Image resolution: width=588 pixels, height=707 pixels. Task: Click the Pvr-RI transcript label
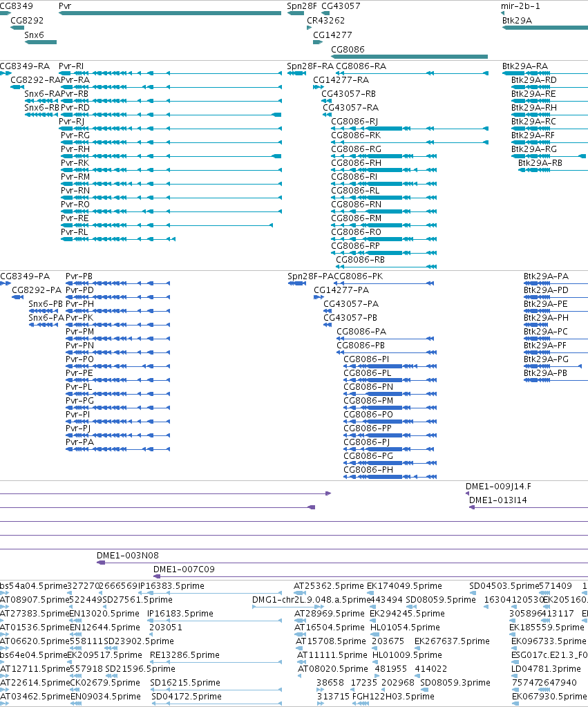click(71, 66)
